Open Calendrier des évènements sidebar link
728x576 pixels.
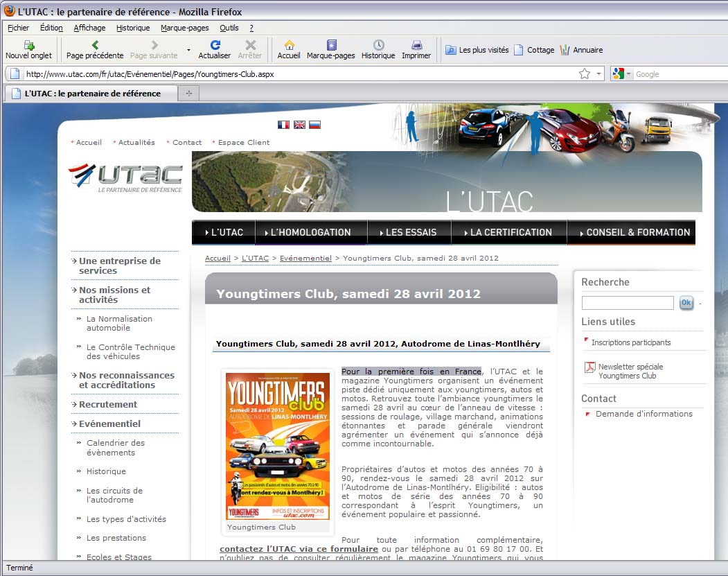(x=116, y=447)
